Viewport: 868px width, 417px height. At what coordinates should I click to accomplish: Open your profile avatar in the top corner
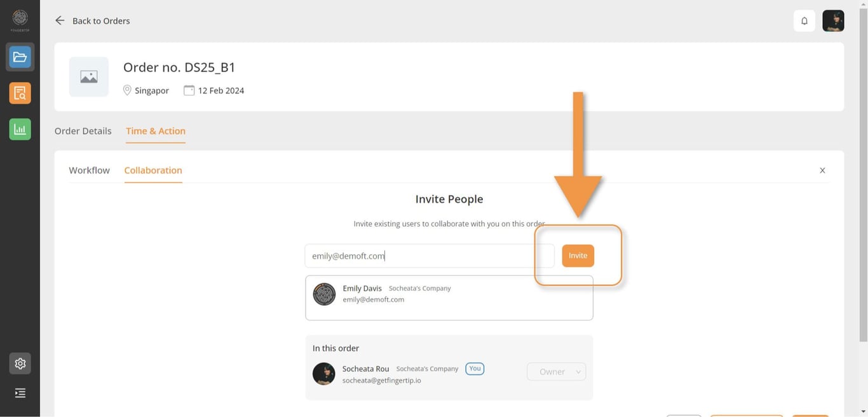click(x=833, y=20)
